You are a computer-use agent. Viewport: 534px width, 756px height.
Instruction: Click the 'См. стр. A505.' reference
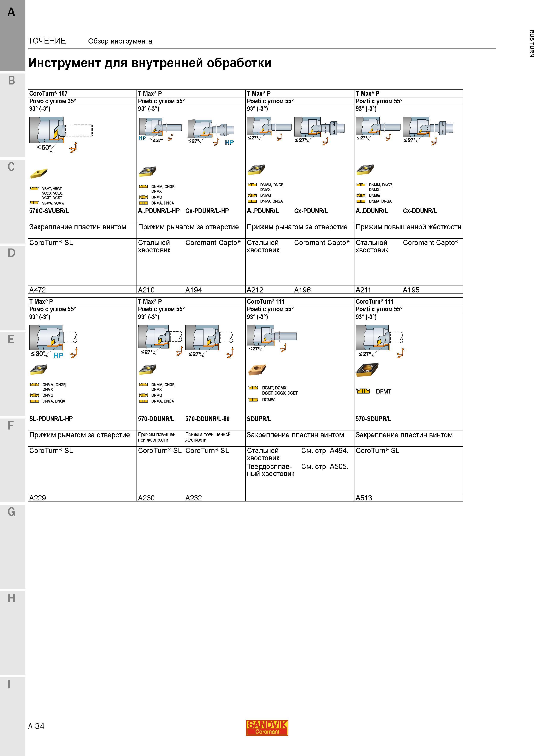click(324, 466)
